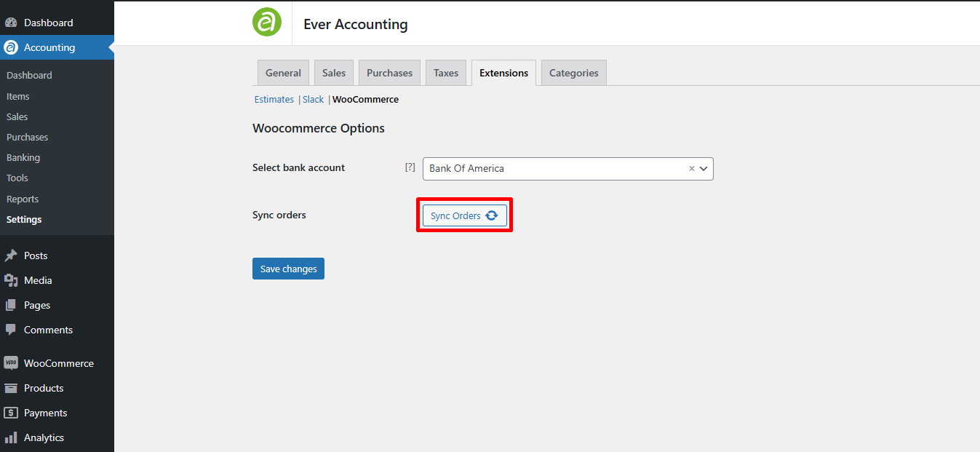Click the Products box icon

tap(11, 388)
